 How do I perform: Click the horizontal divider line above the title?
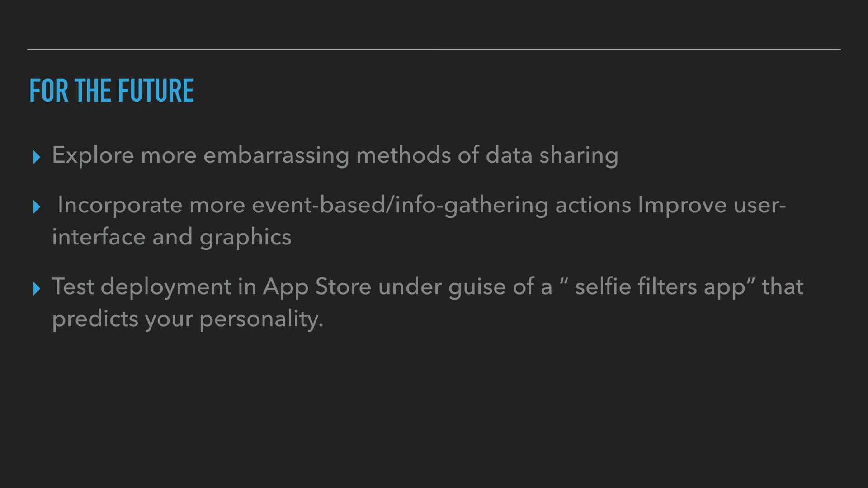(434, 50)
